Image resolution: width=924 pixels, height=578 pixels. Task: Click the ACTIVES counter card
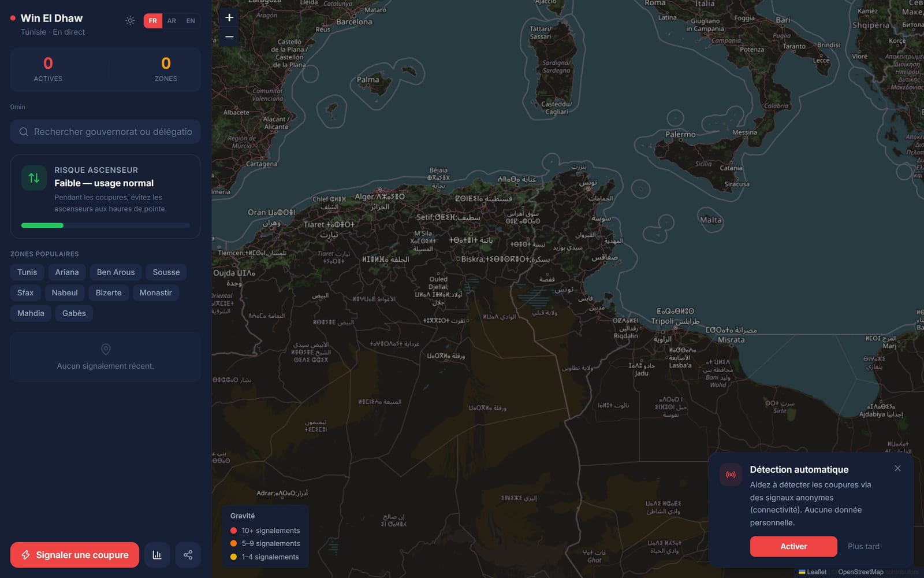(x=48, y=69)
